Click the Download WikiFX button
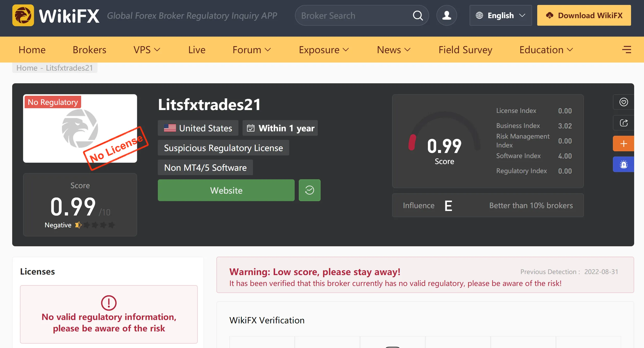The height and width of the screenshot is (348, 644). (584, 15)
